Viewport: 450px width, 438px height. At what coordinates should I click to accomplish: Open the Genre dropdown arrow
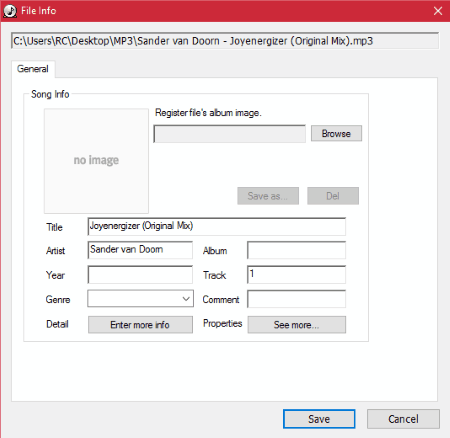(x=186, y=299)
